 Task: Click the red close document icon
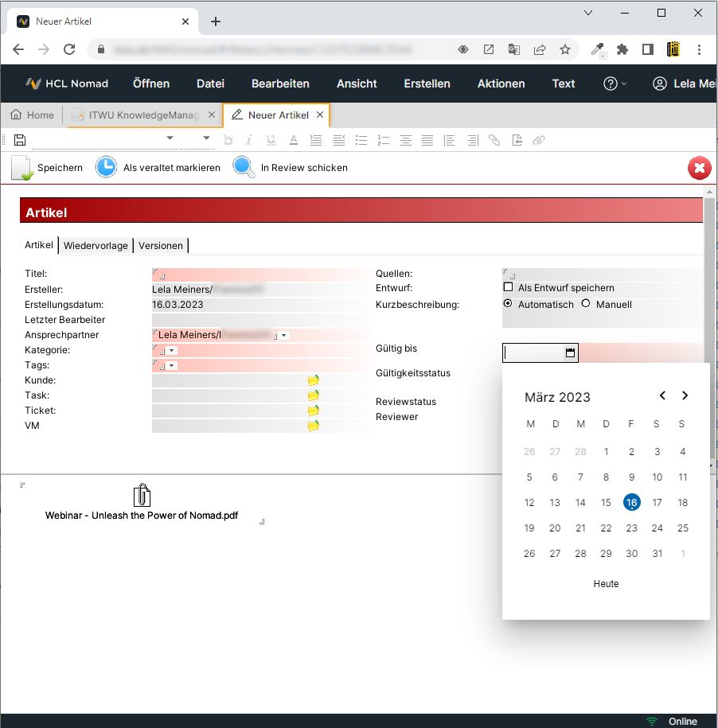699,168
